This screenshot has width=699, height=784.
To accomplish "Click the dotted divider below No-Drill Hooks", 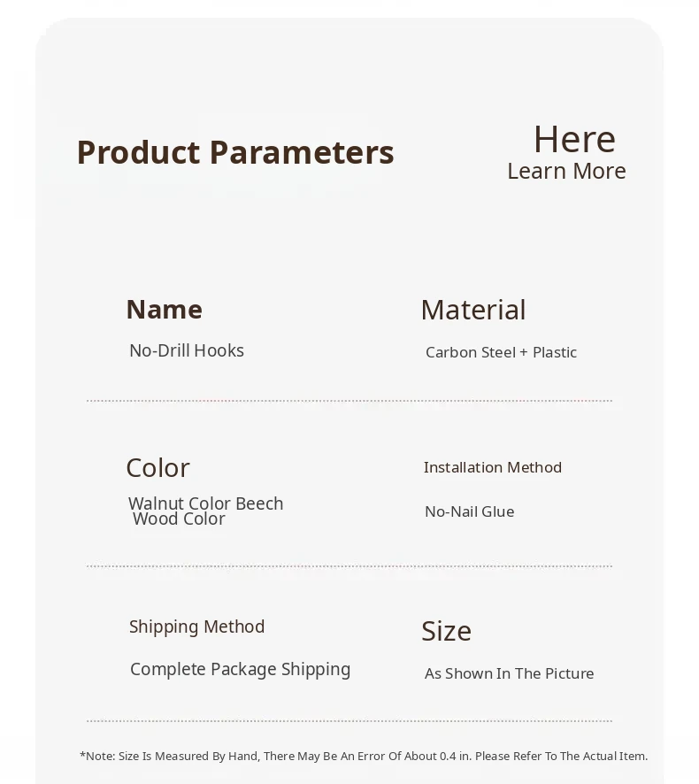I will (349, 401).
